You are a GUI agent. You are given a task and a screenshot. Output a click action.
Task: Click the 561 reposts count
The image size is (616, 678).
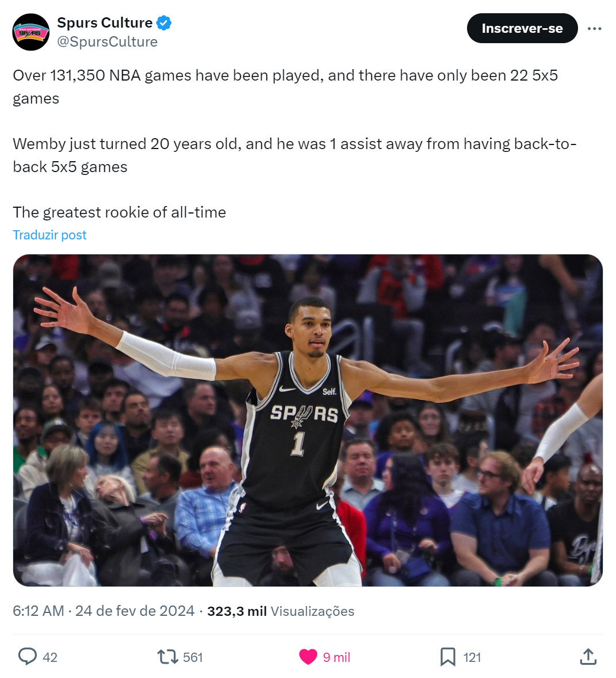tap(193, 657)
